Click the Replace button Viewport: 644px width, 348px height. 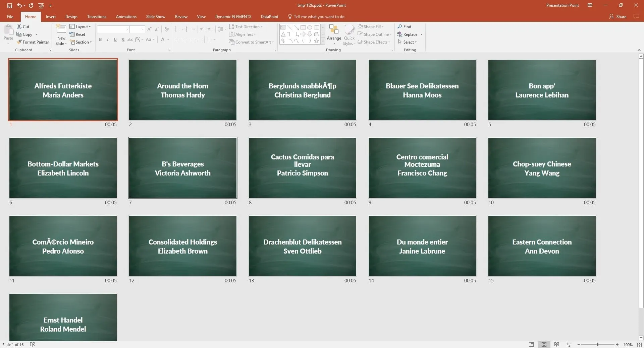click(410, 34)
